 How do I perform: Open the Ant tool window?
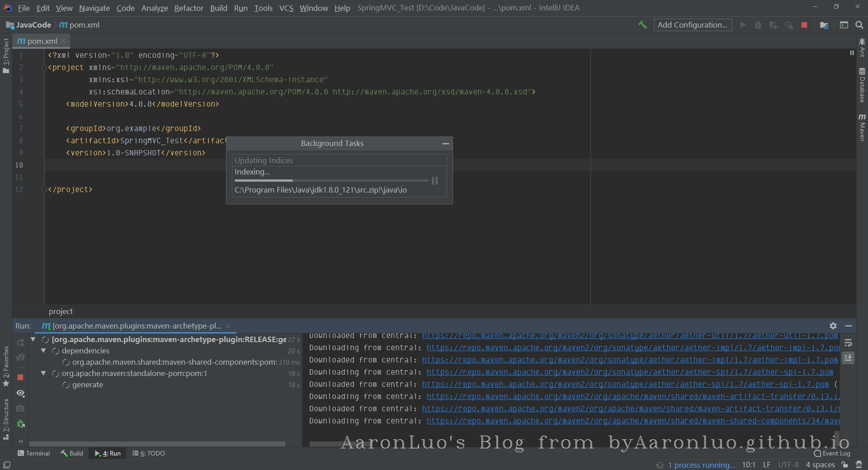pyautogui.click(x=862, y=47)
